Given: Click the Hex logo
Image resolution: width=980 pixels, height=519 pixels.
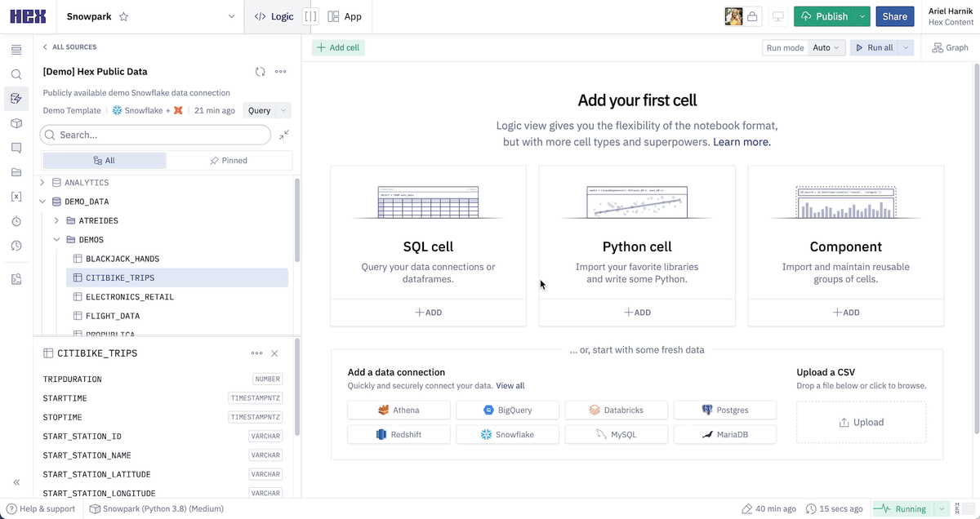Looking at the screenshot, I should pos(27,16).
